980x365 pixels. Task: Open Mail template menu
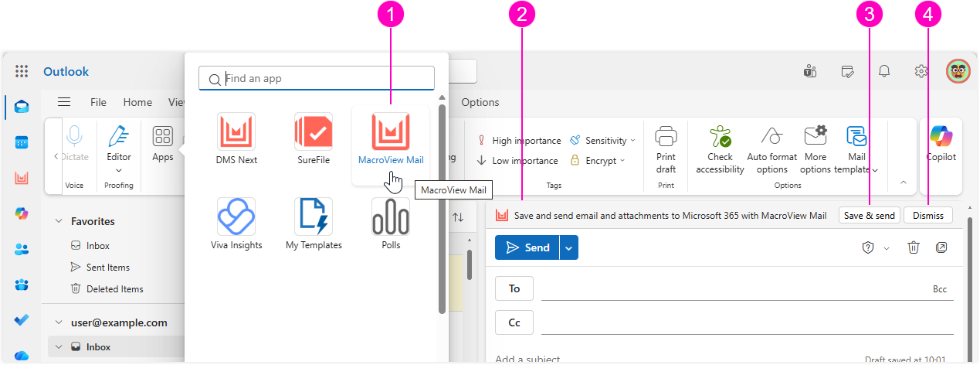(x=856, y=149)
